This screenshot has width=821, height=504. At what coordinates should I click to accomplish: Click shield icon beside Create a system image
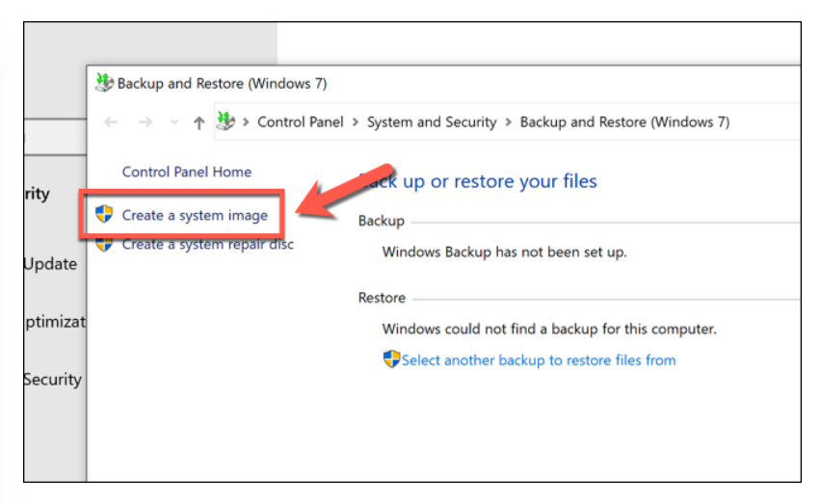pyautogui.click(x=104, y=214)
